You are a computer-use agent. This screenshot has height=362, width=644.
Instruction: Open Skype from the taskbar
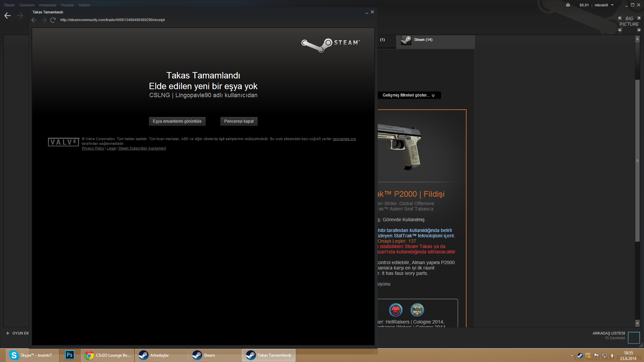click(x=32, y=355)
